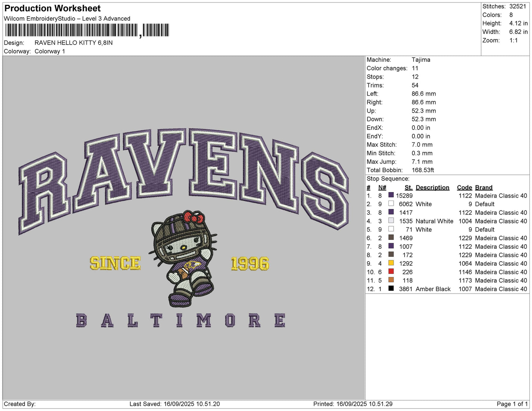
Task: Click the red swatch in stop row 10
Action: pyautogui.click(x=391, y=272)
